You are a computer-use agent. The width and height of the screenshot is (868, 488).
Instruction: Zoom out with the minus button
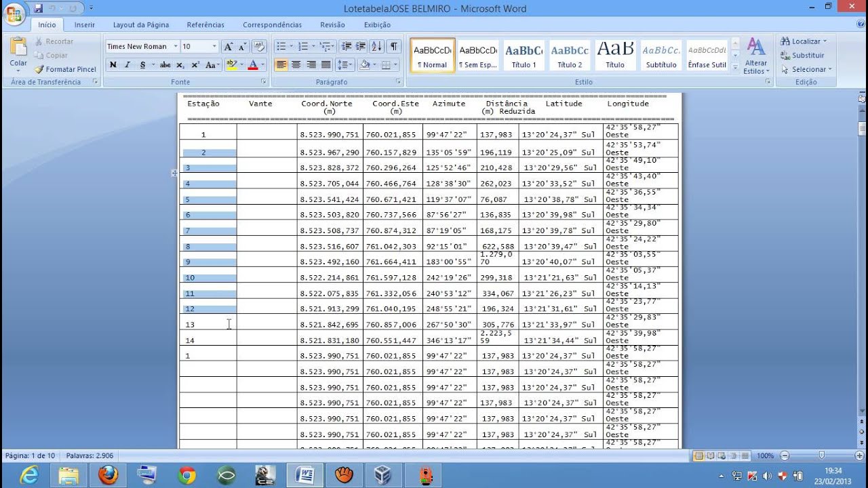point(785,456)
